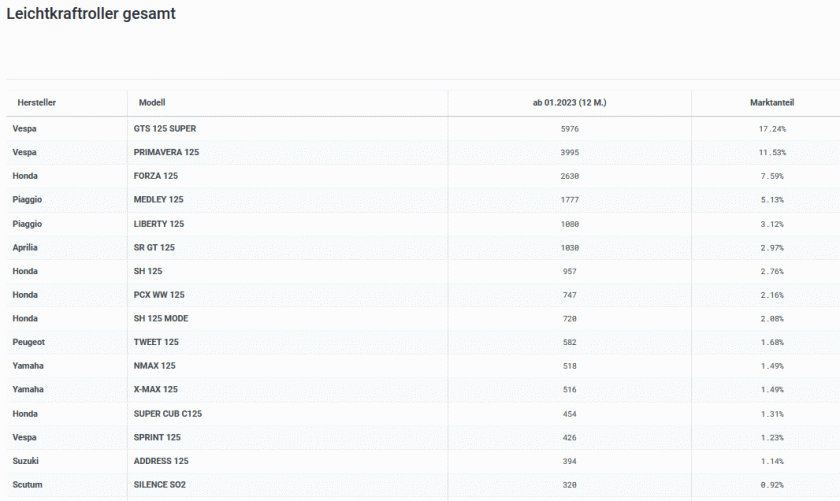Click the value 5976 in the table
This screenshot has height=501, width=840.
pos(569,129)
